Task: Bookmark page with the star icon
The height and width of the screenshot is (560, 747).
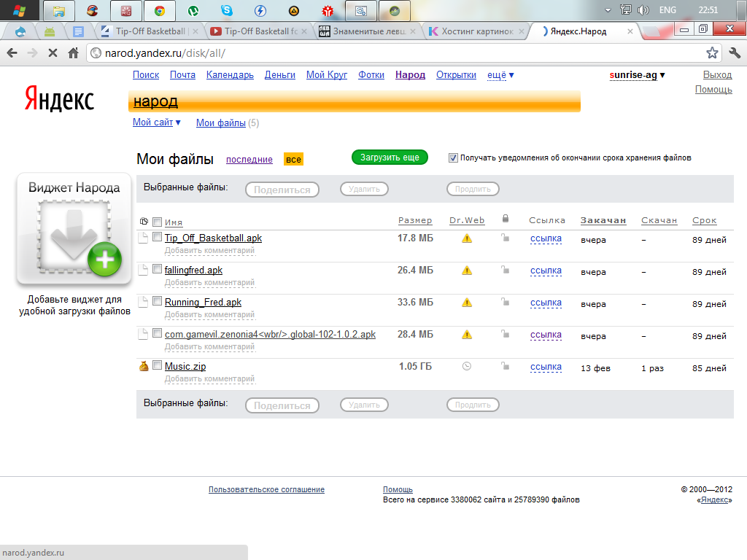Action: pyautogui.click(x=712, y=52)
